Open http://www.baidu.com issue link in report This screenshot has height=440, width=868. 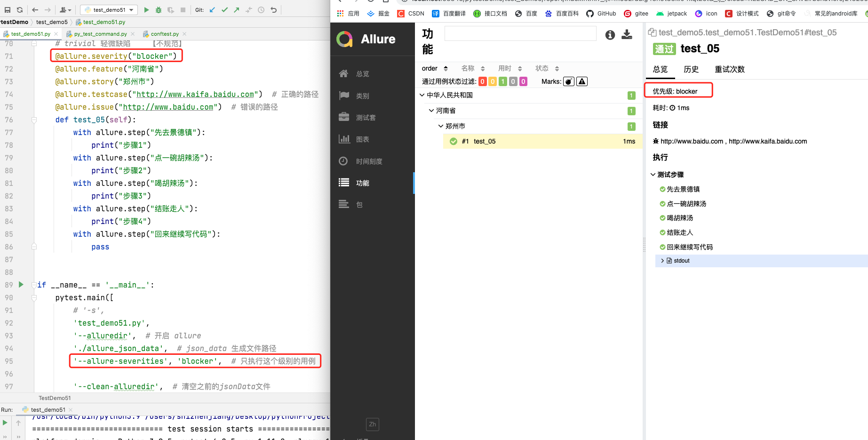tap(692, 141)
